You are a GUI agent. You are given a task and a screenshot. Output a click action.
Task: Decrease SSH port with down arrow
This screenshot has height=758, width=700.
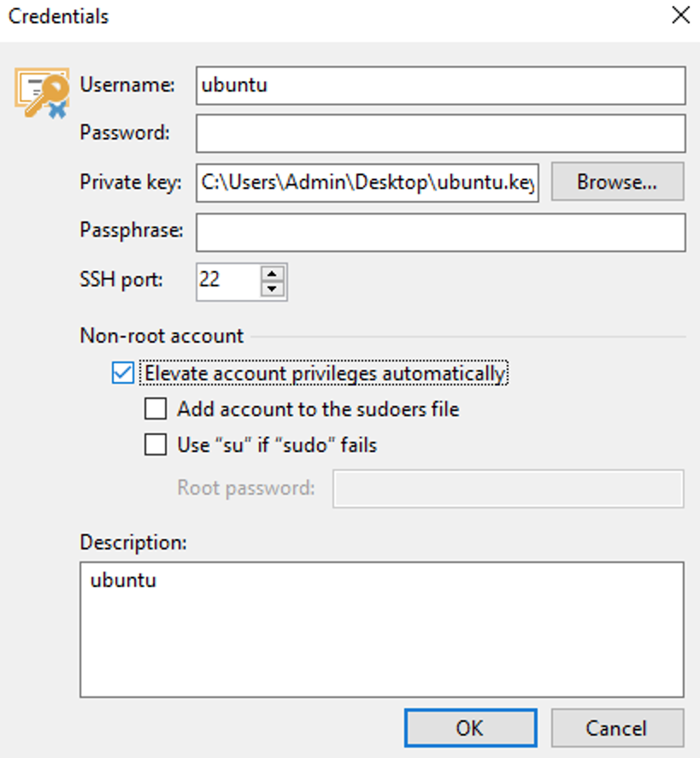coord(272,289)
